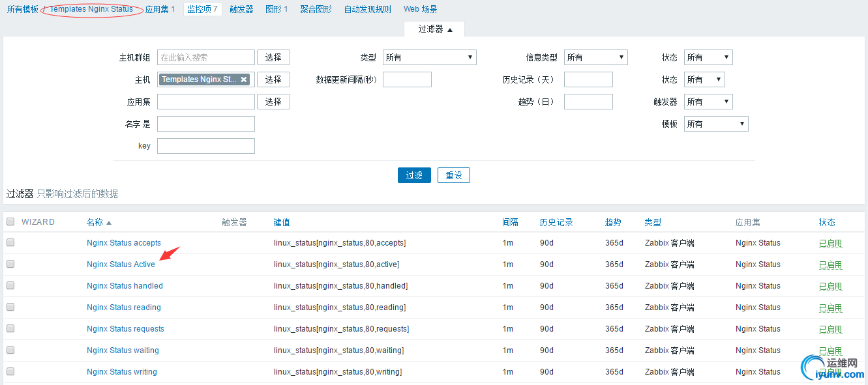
Task: Open the Nginx Status Active item link
Action: click(121, 264)
